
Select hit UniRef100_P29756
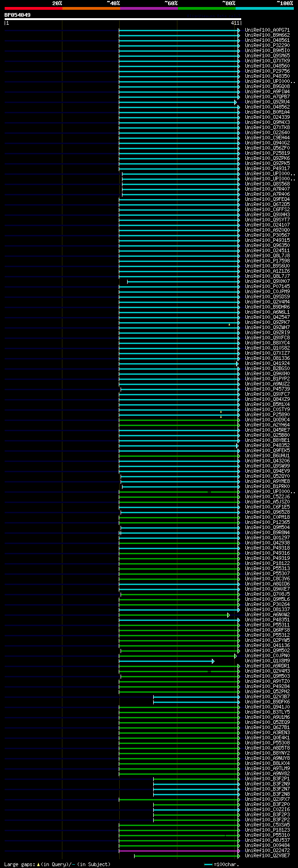click(x=267, y=71)
